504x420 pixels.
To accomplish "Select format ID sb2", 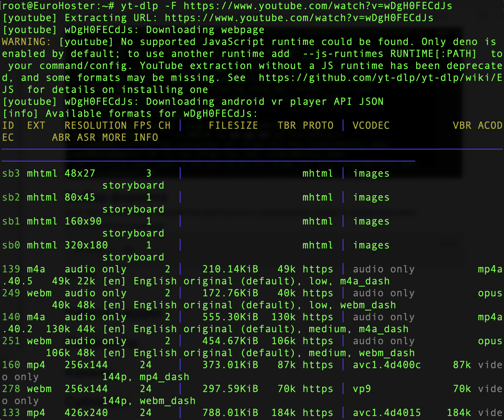I will coord(11,197).
